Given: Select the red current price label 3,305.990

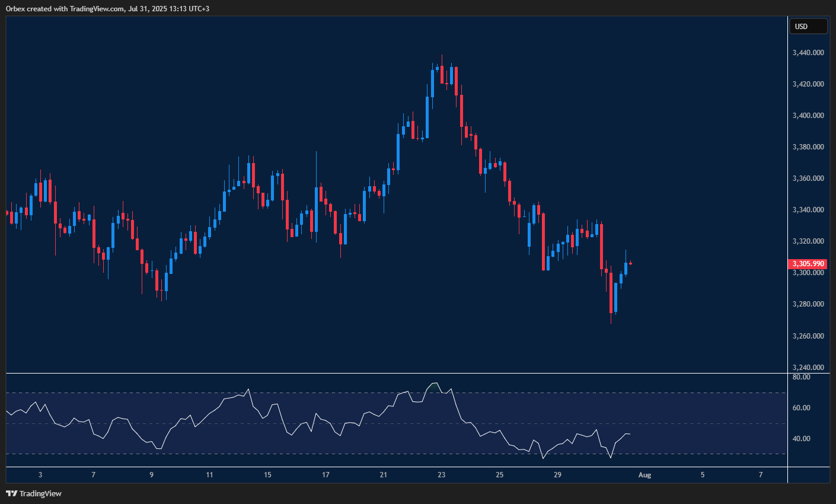Looking at the screenshot, I should click(808, 263).
